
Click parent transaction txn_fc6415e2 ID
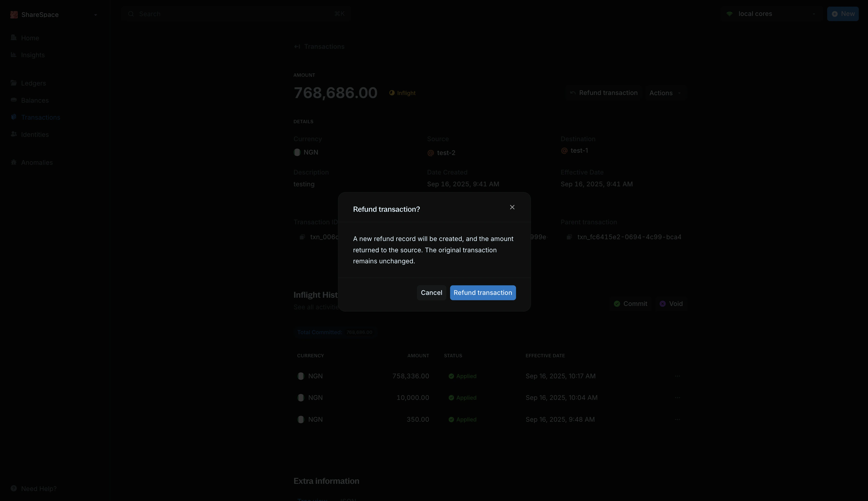click(x=629, y=237)
